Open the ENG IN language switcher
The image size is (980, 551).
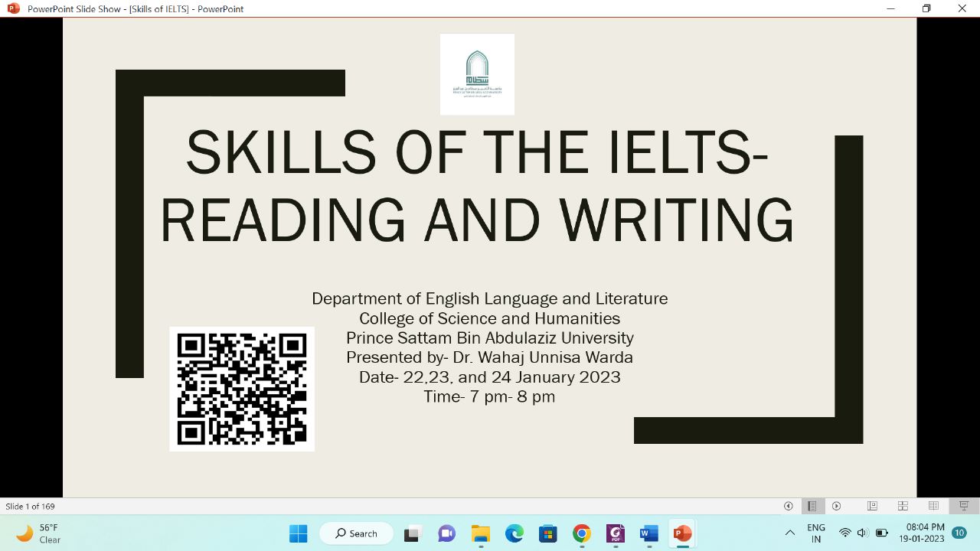816,533
